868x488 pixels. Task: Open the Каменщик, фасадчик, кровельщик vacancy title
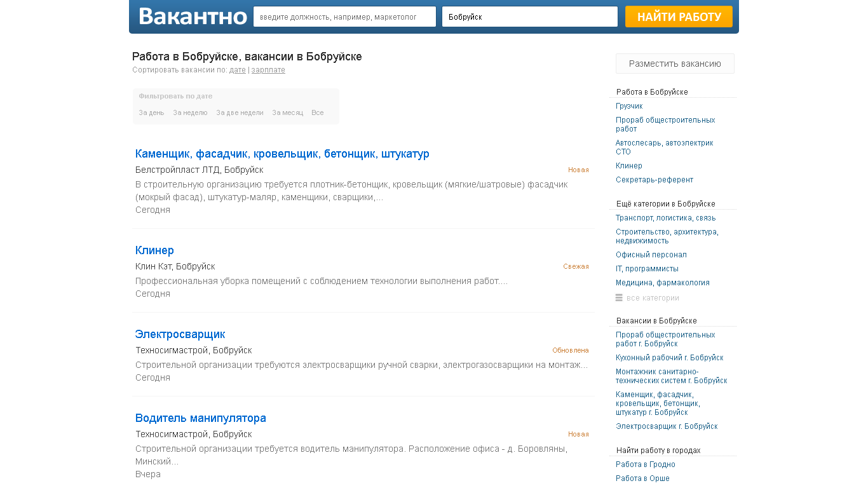click(x=282, y=154)
